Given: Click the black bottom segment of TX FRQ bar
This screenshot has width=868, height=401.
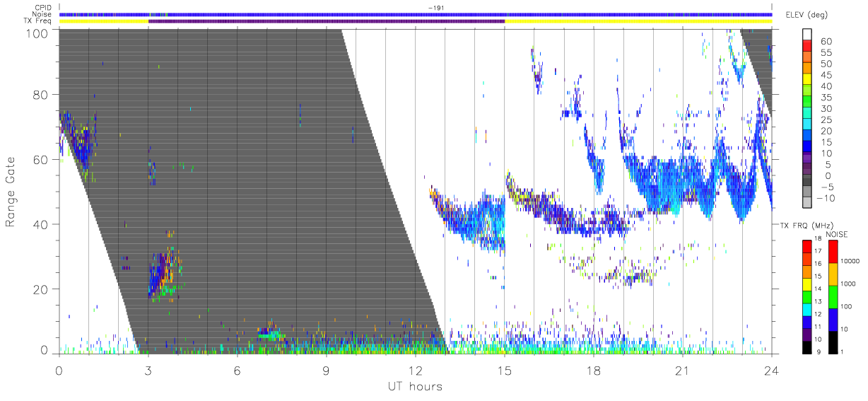Looking at the screenshot, I should [x=807, y=347].
